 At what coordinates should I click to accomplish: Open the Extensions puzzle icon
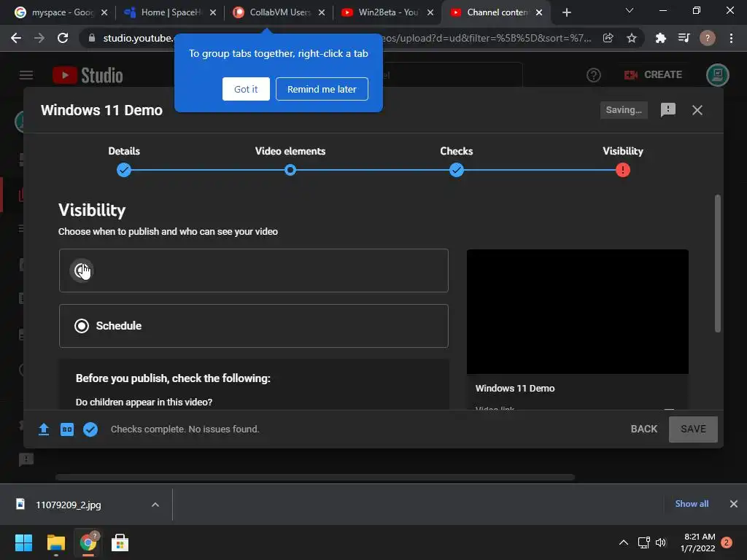(x=660, y=38)
